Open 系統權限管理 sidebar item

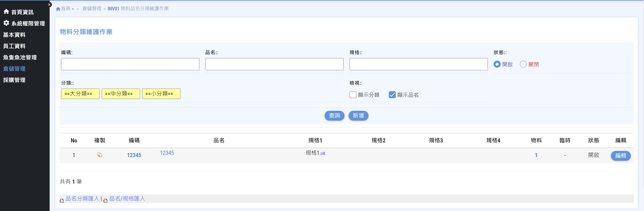[x=28, y=23]
